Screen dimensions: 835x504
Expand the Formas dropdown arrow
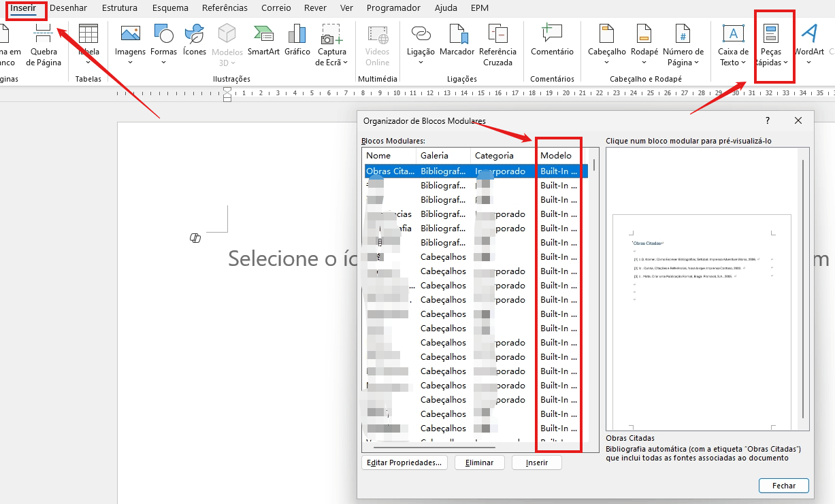(164, 63)
